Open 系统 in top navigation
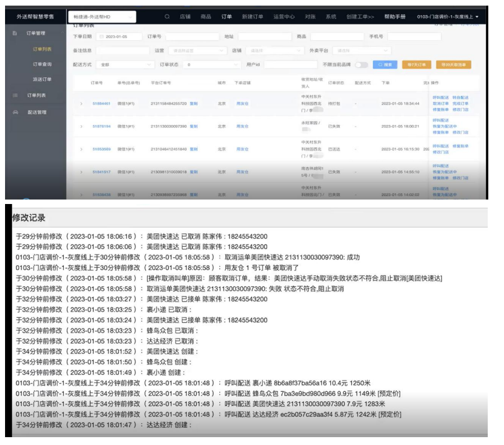 coord(331,17)
